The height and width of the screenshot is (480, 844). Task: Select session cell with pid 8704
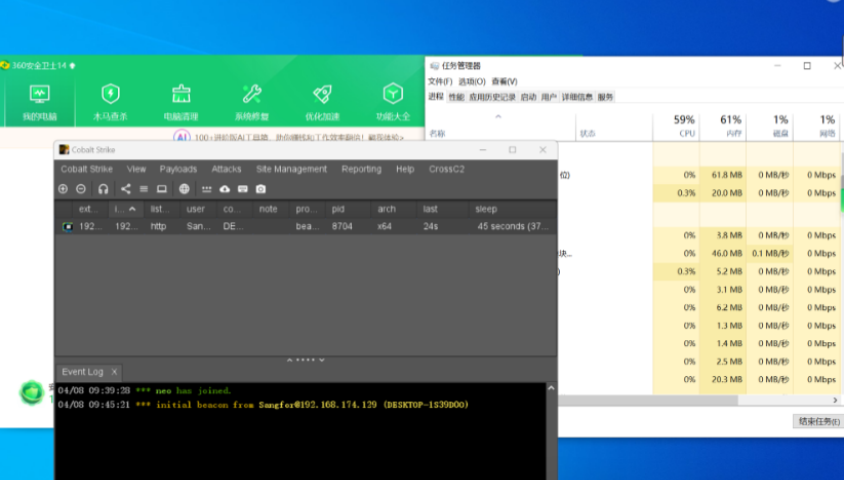pyautogui.click(x=342, y=227)
